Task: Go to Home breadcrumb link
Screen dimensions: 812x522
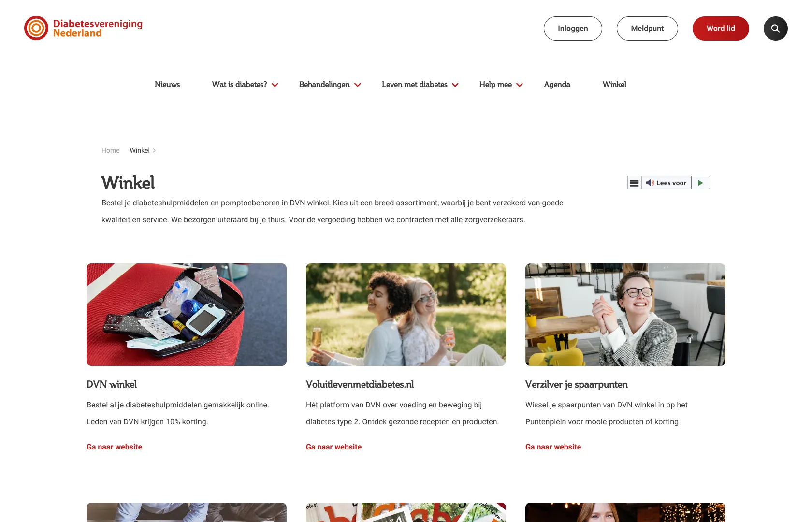Action: (x=110, y=150)
